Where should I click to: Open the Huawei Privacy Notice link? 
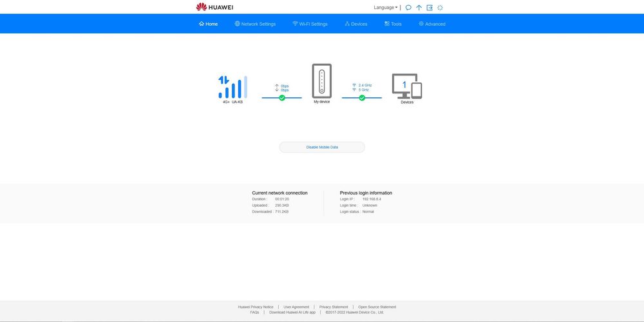point(256,307)
